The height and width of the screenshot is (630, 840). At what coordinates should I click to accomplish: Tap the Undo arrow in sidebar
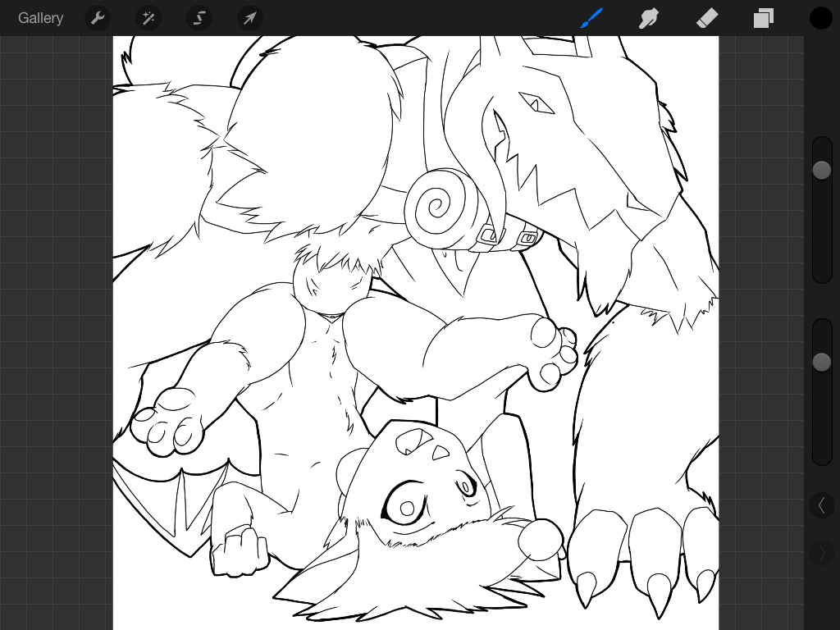pyautogui.click(x=822, y=505)
